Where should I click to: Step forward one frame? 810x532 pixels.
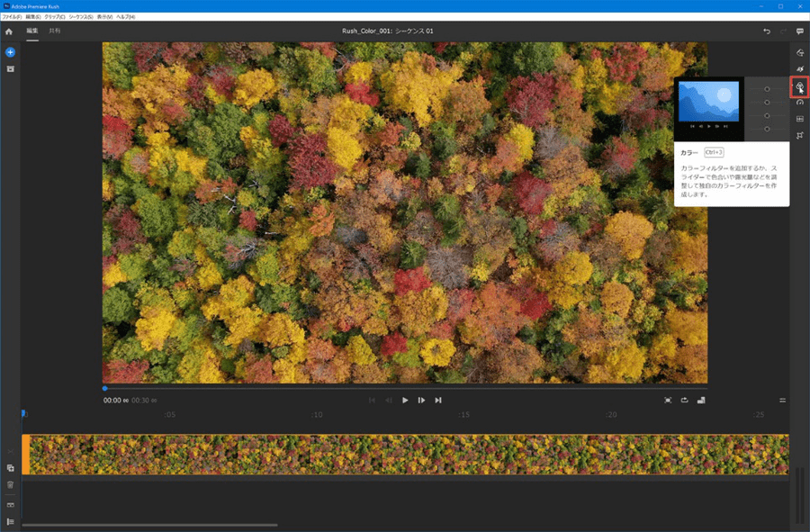[x=421, y=400]
